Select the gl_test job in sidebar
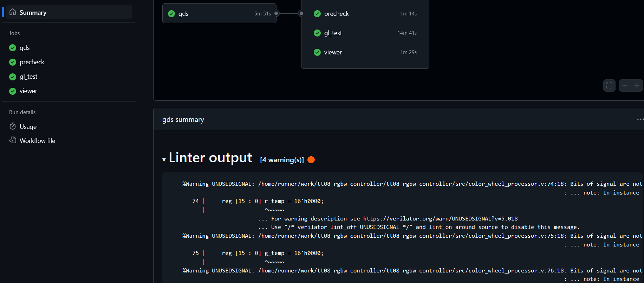The height and width of the screenshot is (283, 644). 28,77
